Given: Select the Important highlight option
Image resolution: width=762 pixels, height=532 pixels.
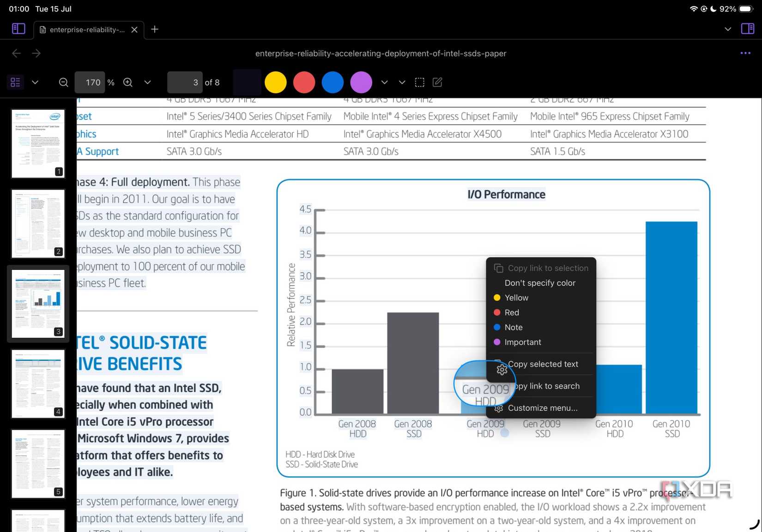Looking at the screenshot, I should coord(523,342).
